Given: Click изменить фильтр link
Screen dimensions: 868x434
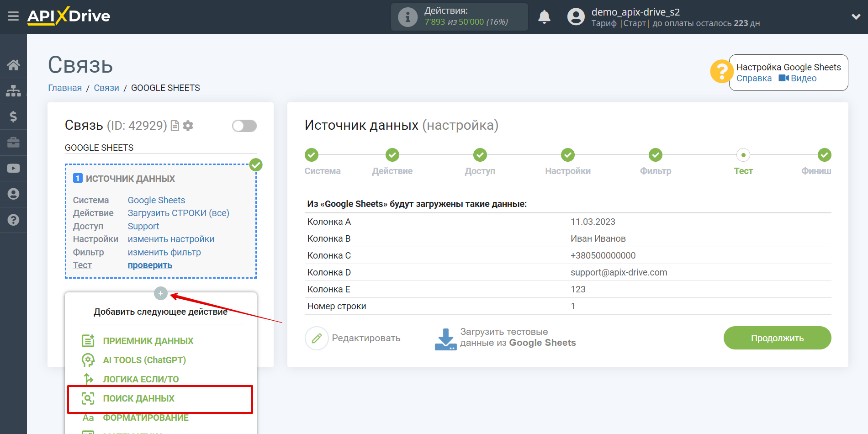Looking at the screenshot, I should click(x=164, y=252).
